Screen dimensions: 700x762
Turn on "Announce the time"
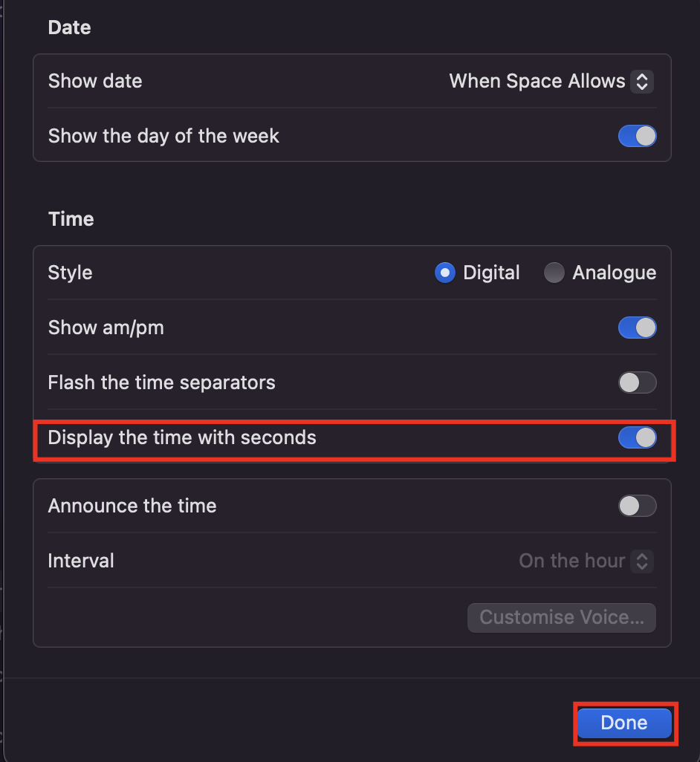point(638,506)
